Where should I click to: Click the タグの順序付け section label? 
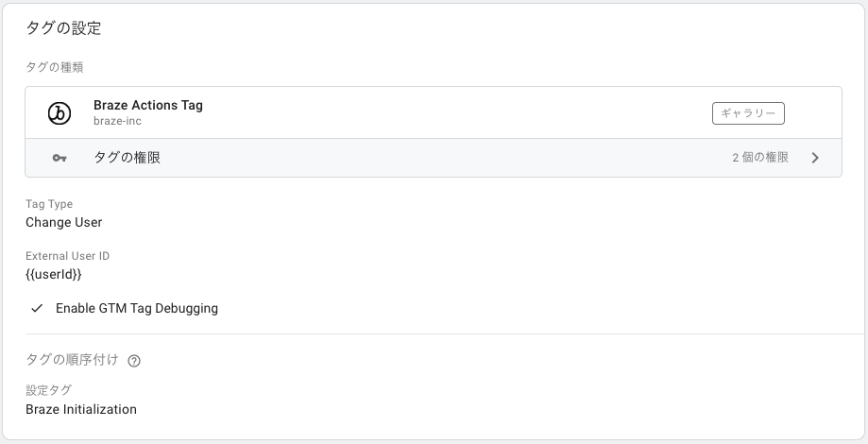pos(72,360)
